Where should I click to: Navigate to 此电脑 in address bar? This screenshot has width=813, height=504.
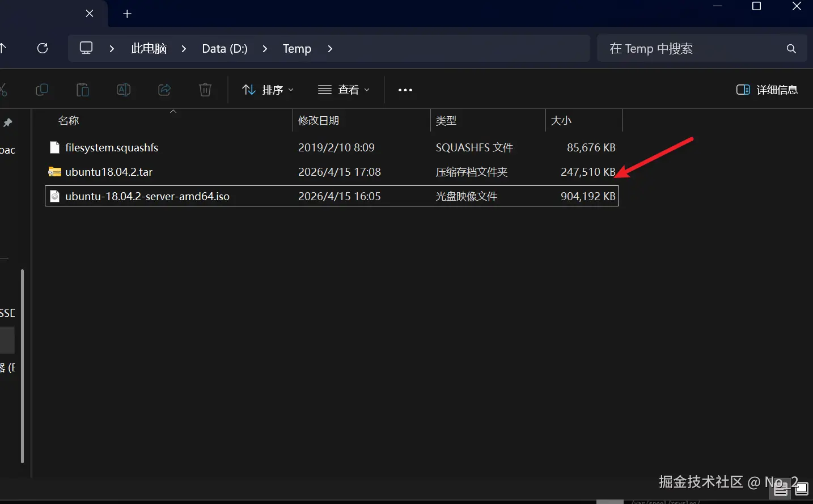(149, 49)
